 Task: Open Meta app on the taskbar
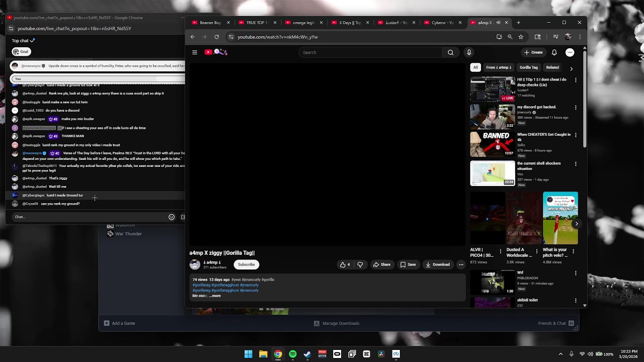396,354
